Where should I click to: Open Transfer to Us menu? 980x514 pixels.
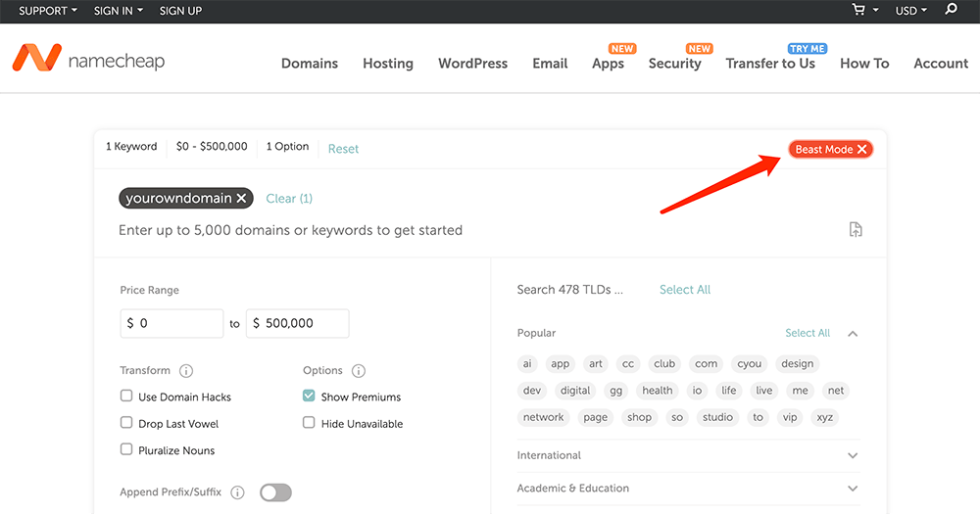click(x=770, y=63)
